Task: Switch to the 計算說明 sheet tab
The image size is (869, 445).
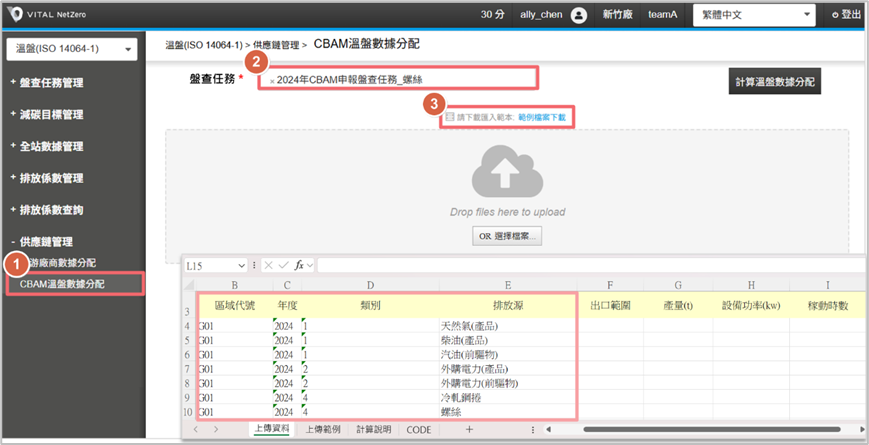Action: [x=376, y=429]
